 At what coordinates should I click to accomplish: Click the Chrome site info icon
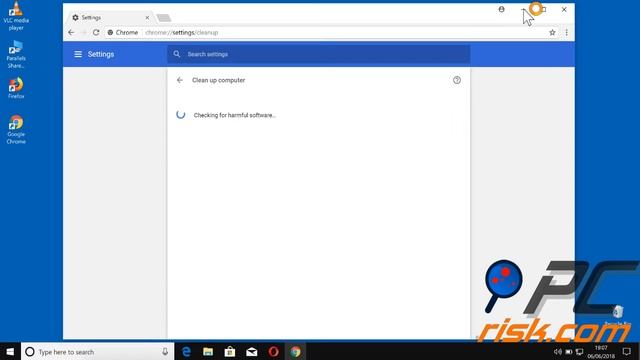[110, 32]
